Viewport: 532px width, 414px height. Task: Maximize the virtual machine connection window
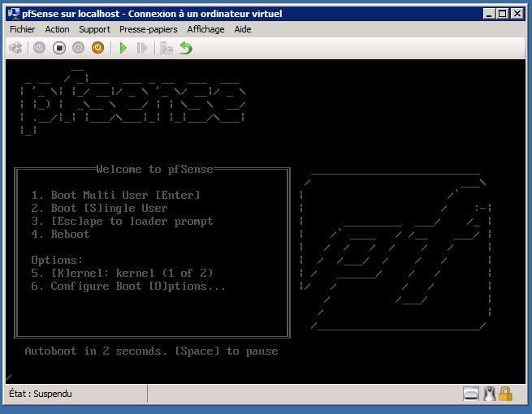coord(503,14)
